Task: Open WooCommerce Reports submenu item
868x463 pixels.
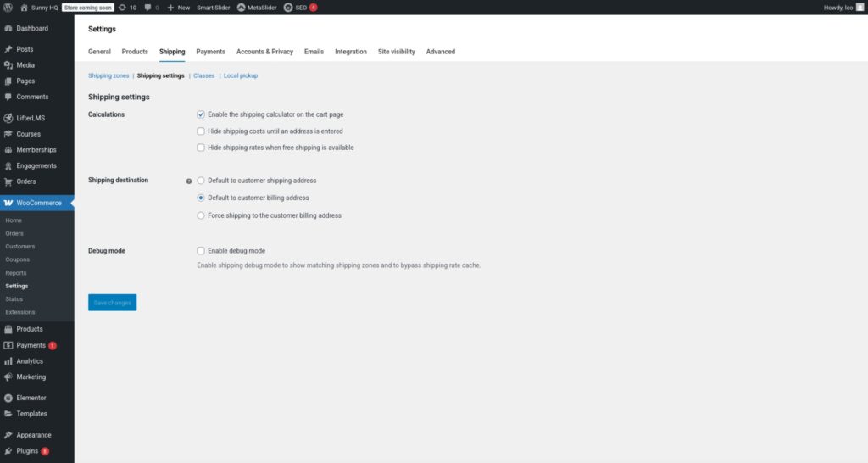Action: tap(16, 273)
